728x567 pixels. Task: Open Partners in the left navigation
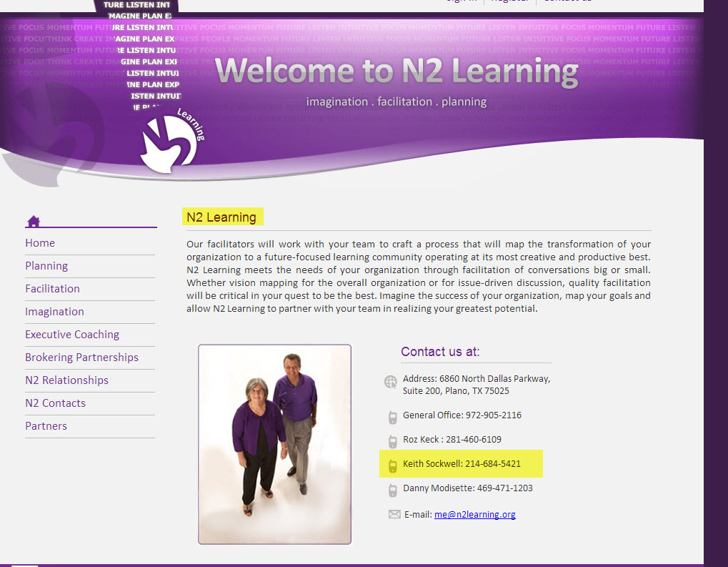[46, 425]
